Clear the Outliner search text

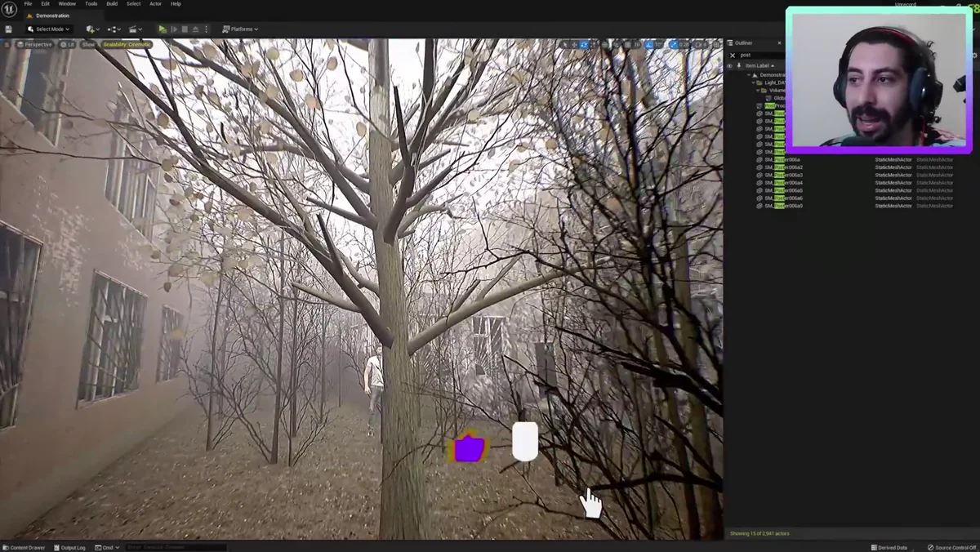tap(733, 55)
